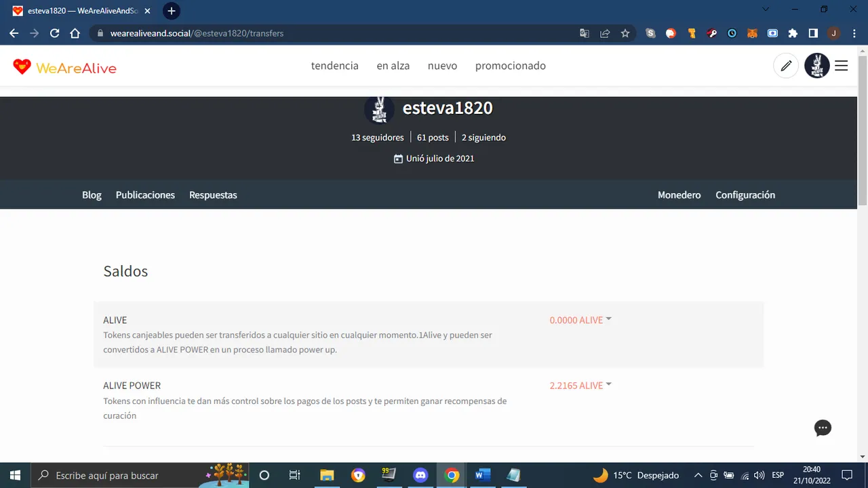Toggle the browser side panel

[x=813, y=33]
